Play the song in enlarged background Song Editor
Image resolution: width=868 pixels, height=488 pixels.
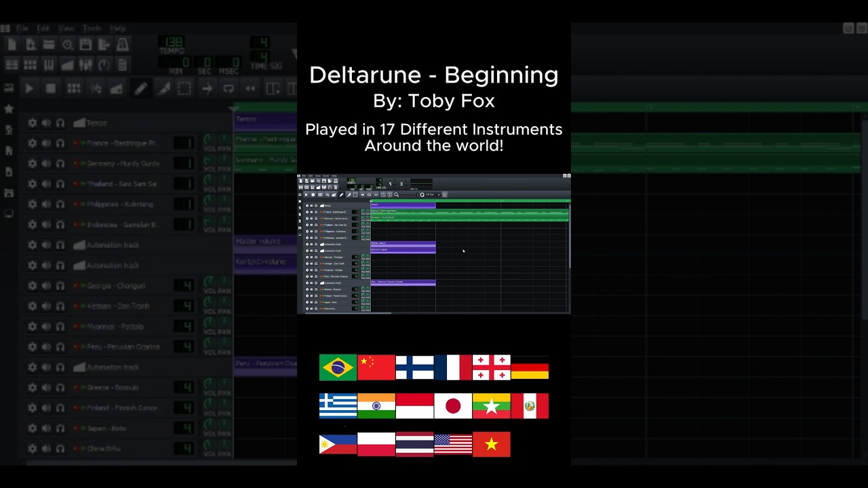(29, 89)
